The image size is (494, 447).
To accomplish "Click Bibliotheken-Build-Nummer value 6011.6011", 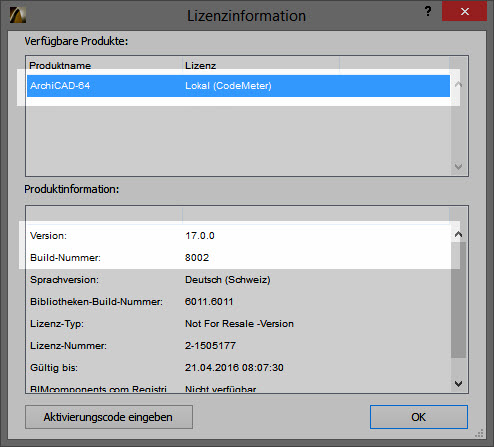I will click(209, 302).
